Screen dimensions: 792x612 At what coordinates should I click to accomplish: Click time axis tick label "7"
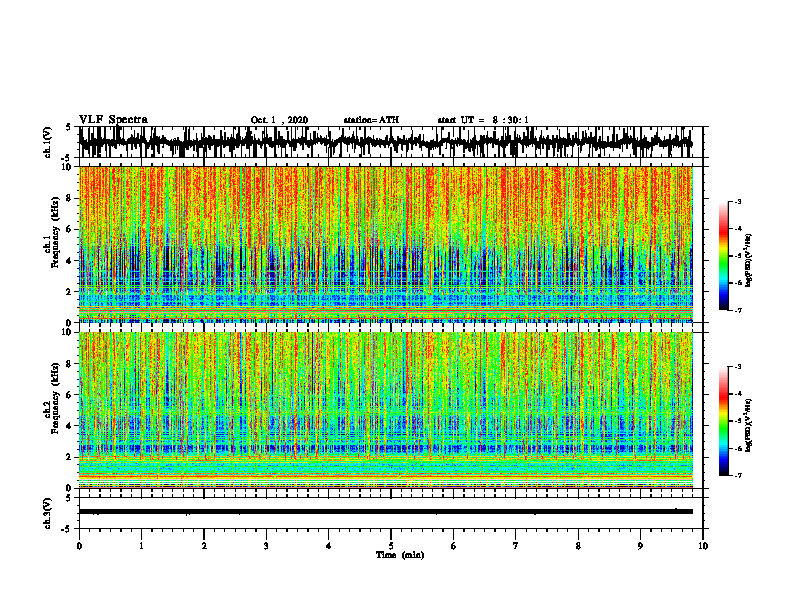pos(516,546)
